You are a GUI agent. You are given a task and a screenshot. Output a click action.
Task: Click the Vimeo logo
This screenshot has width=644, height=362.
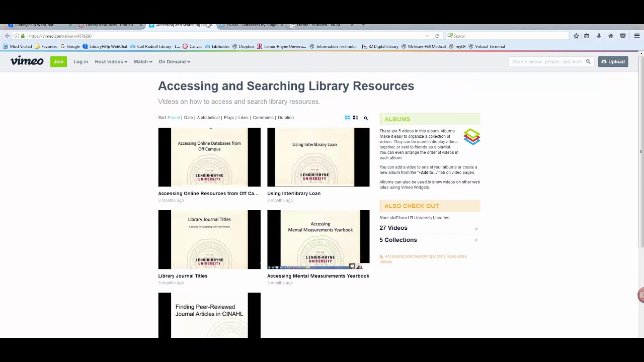[x=27, y=61]
